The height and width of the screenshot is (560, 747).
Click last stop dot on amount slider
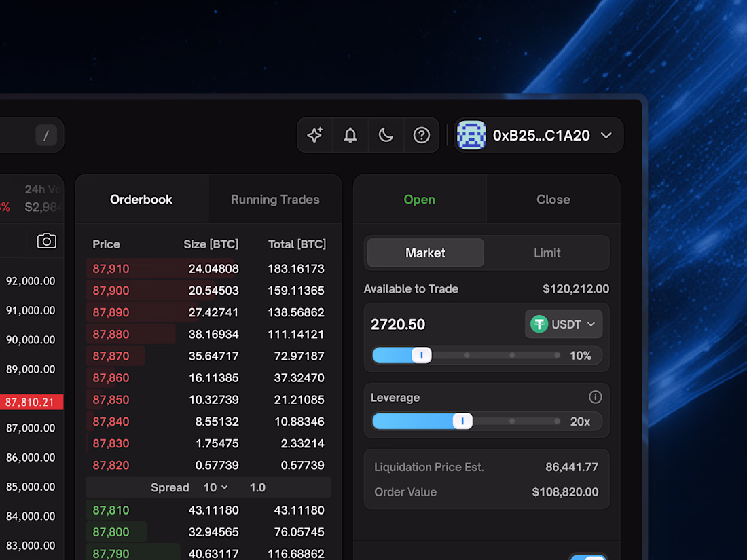557,355
